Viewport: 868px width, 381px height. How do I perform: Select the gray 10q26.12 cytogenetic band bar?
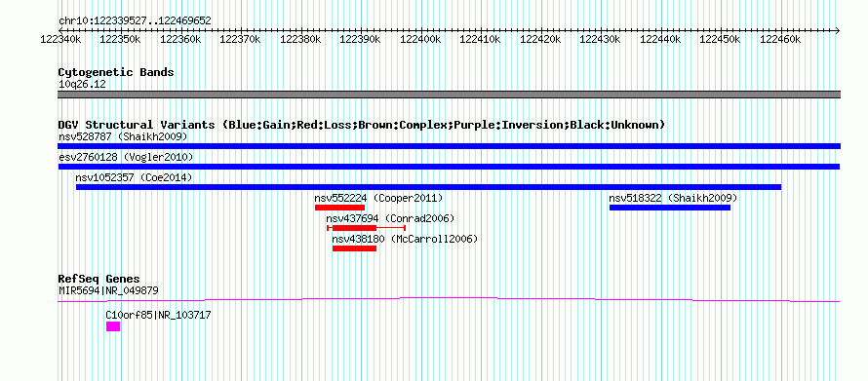[449, 95]
